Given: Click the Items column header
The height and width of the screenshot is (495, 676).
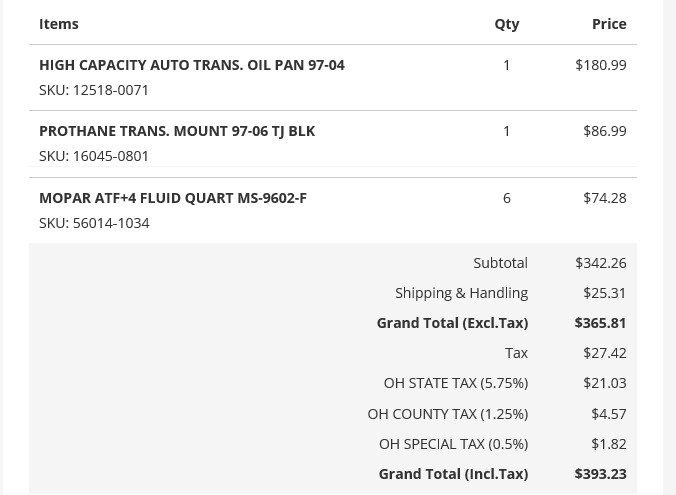Looking at the screenshot, I should click(58, 24).
